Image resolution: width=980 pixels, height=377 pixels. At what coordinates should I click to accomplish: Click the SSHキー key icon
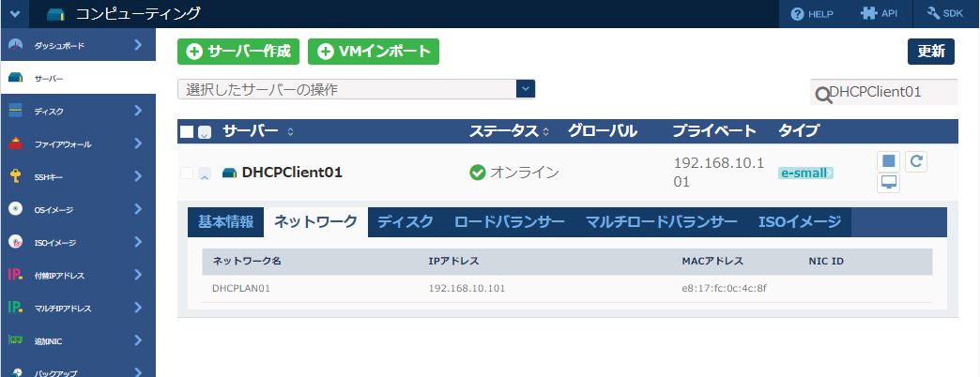(16, 176)
